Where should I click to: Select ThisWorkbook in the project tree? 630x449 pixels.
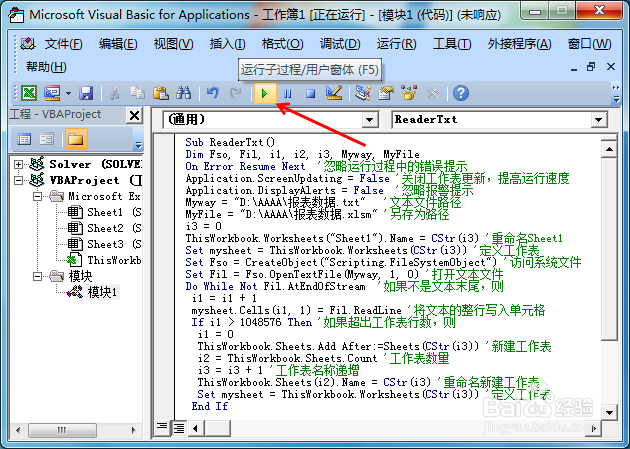coord(104,260)
